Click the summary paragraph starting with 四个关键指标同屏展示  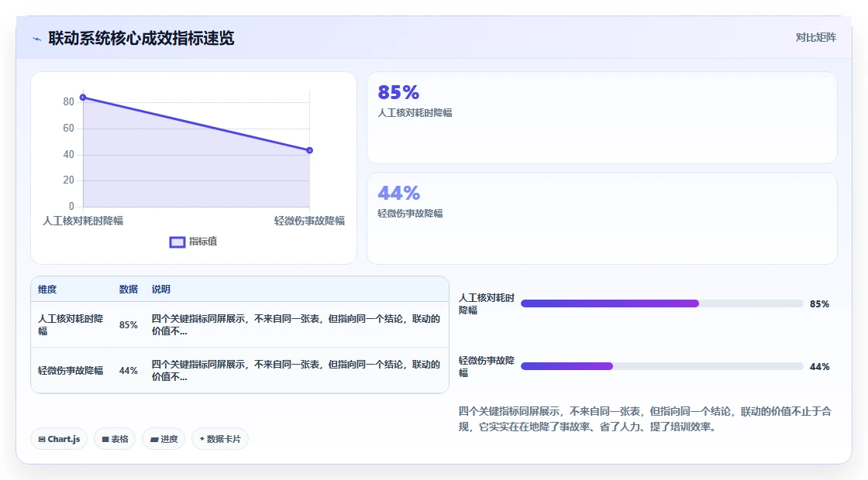pos(645,419)
